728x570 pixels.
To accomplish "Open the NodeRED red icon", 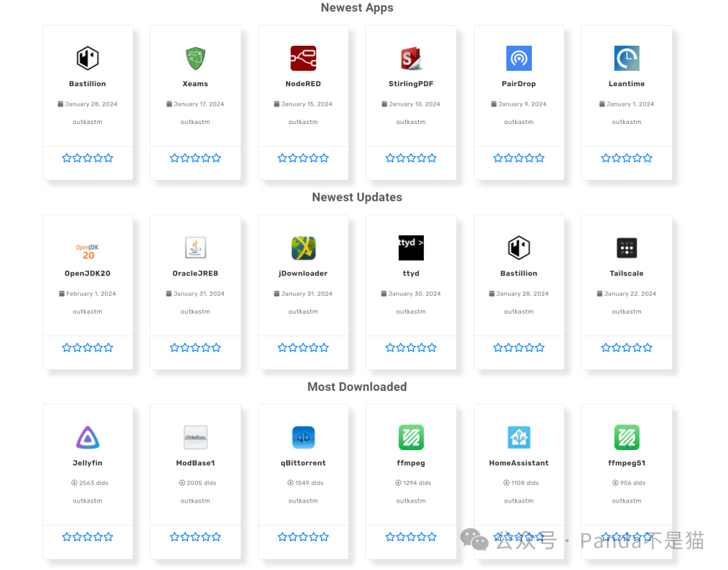I will [x=303, y=58].
